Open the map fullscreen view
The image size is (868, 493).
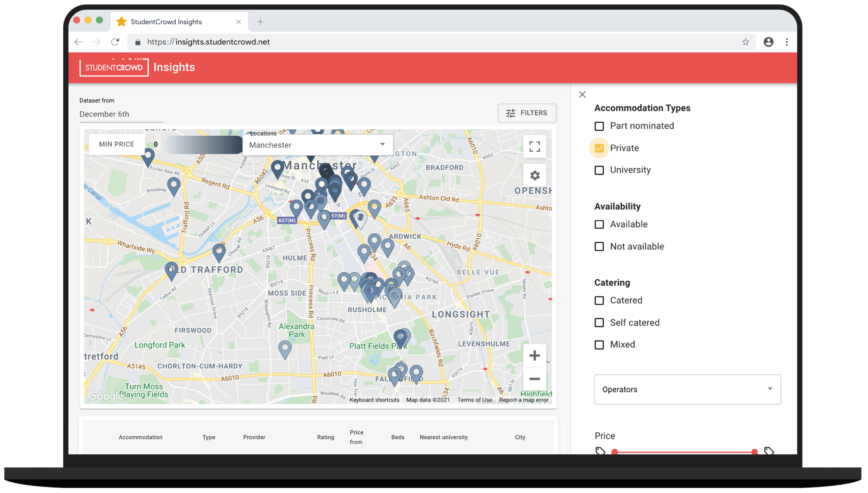[x=535, y=147]
